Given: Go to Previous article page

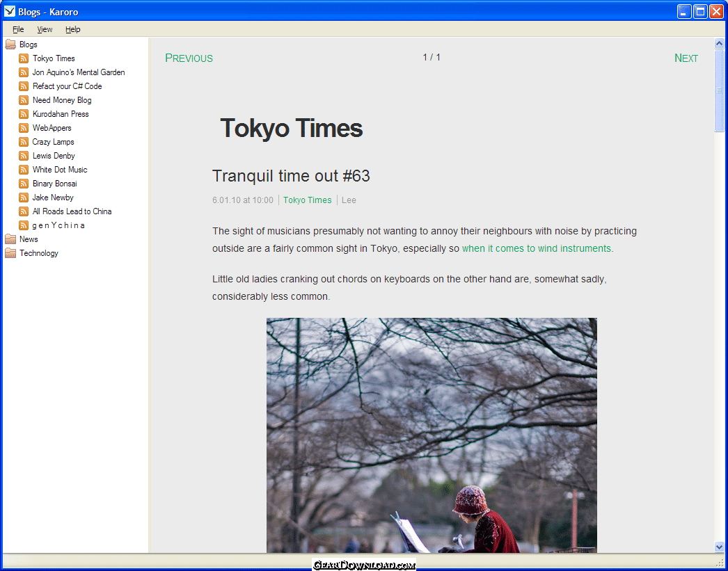Looking at the screenshot, I should [x=189, y=58].
